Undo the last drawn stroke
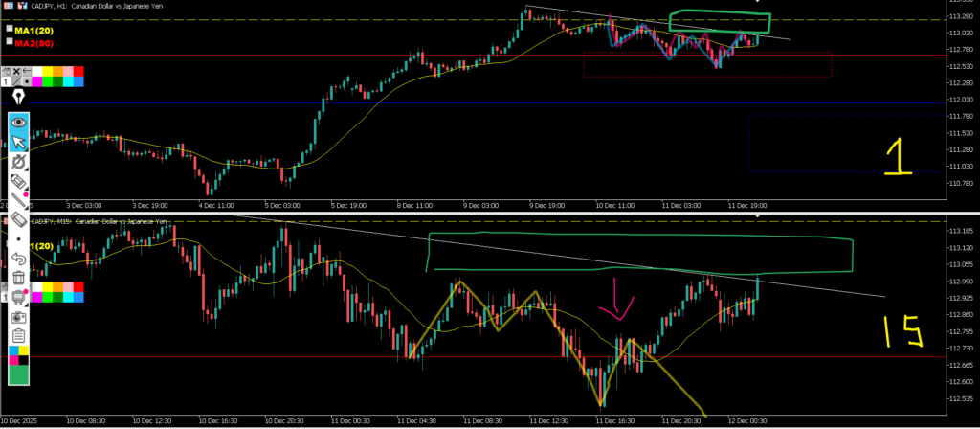This screenshot has height=429, width=980. point(19,259)
